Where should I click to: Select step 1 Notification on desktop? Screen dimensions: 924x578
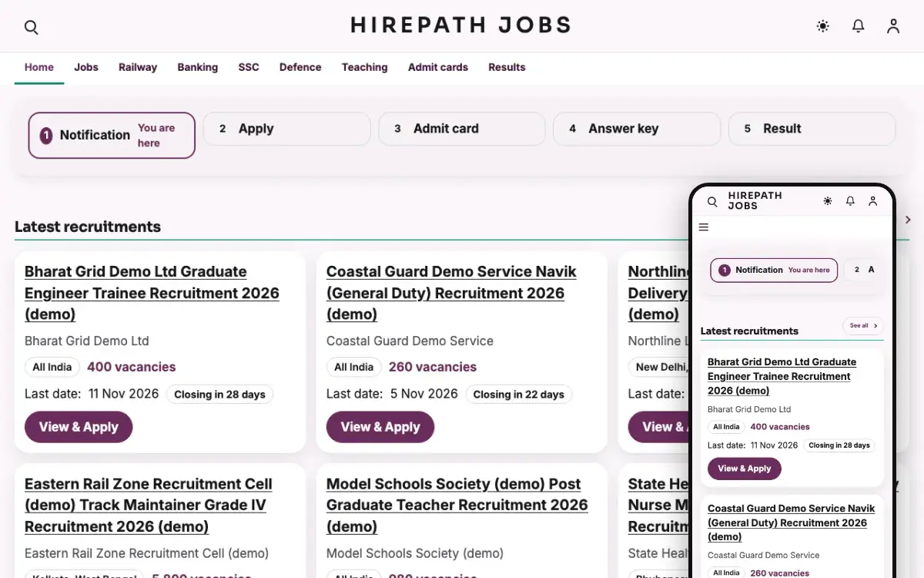(112, 136)
